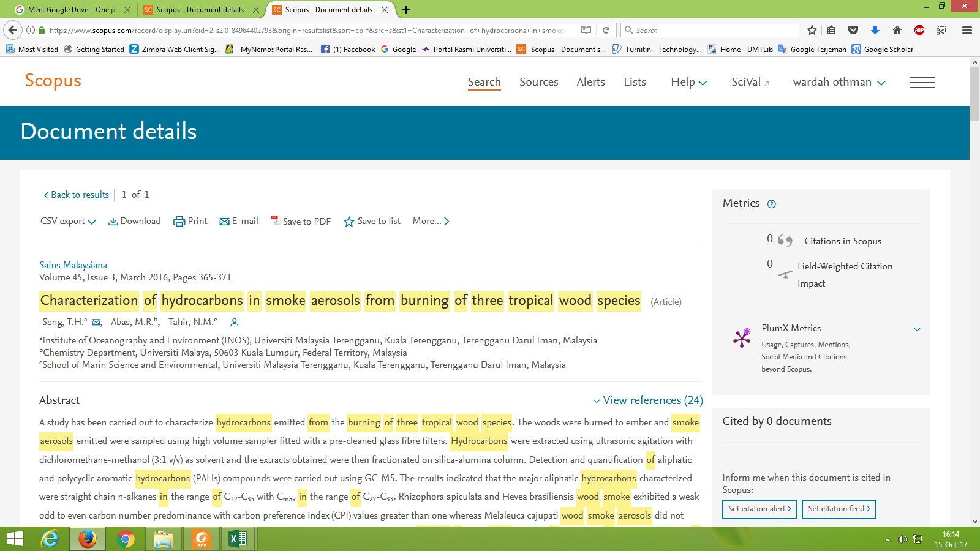Image resolution: width=980 pixels, height=551 pixels.
Task: Expand the PlumX Metrics section
Action: (x=917, y=329)
